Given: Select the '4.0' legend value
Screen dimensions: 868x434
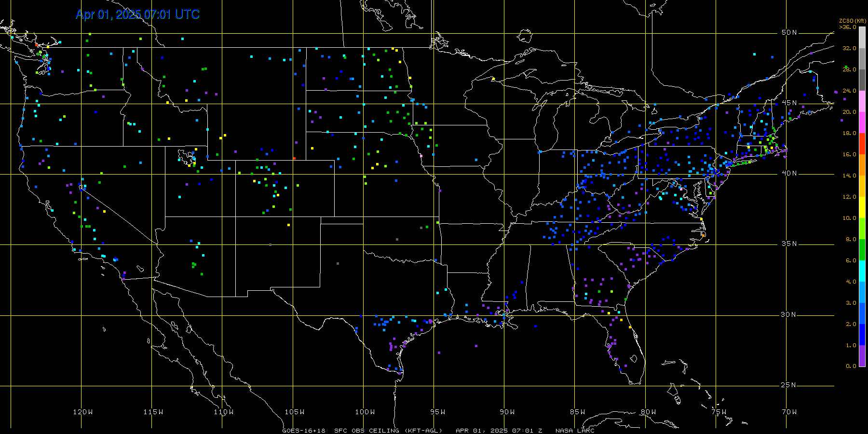Looking at the screenshot, I should point(851,282).
